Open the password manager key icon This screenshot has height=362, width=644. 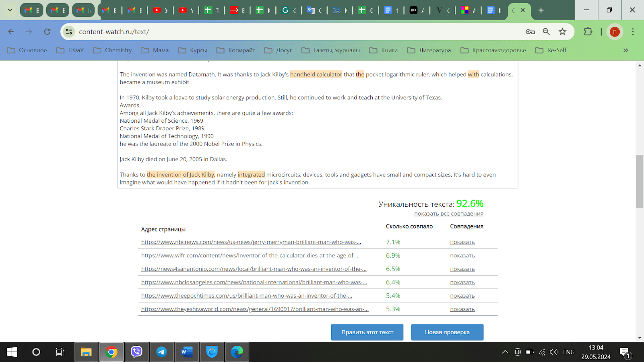(x=530, y=32)
